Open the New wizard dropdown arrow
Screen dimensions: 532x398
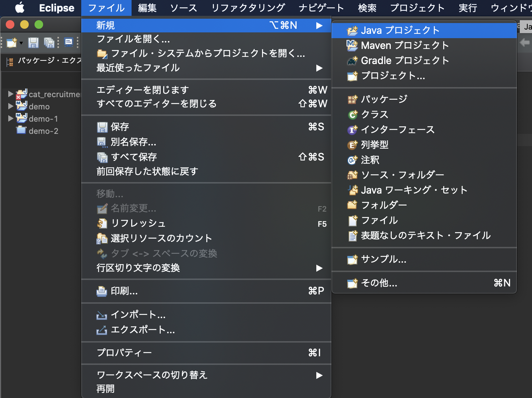(x=20, y=42)
